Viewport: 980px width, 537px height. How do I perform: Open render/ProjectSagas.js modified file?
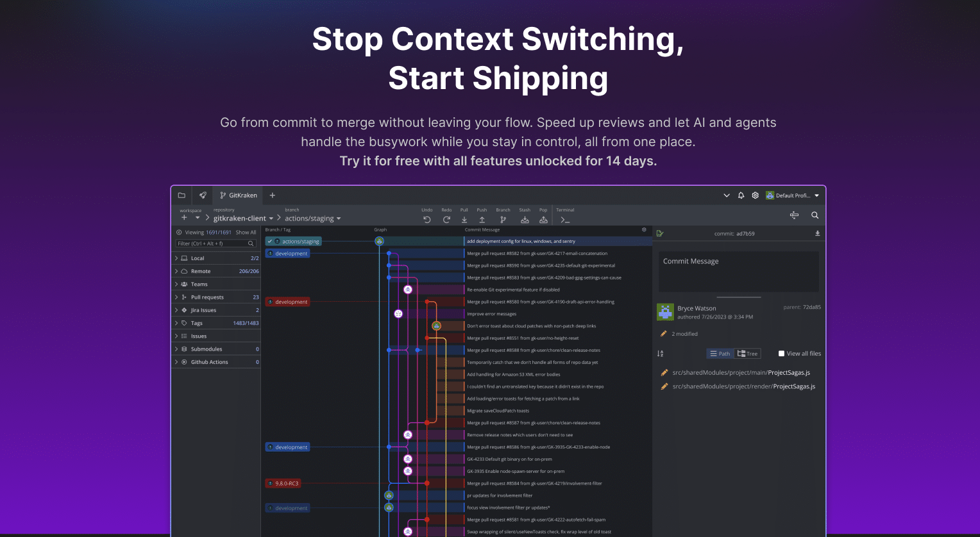(743, 386)
